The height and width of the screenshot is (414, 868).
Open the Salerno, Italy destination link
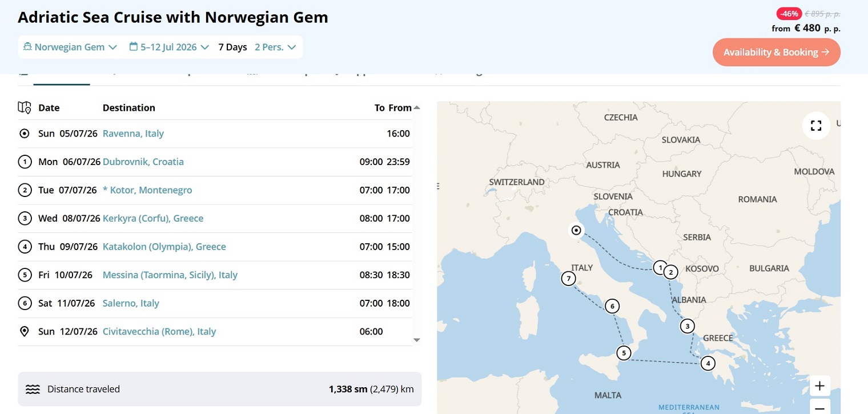(131, 303)
